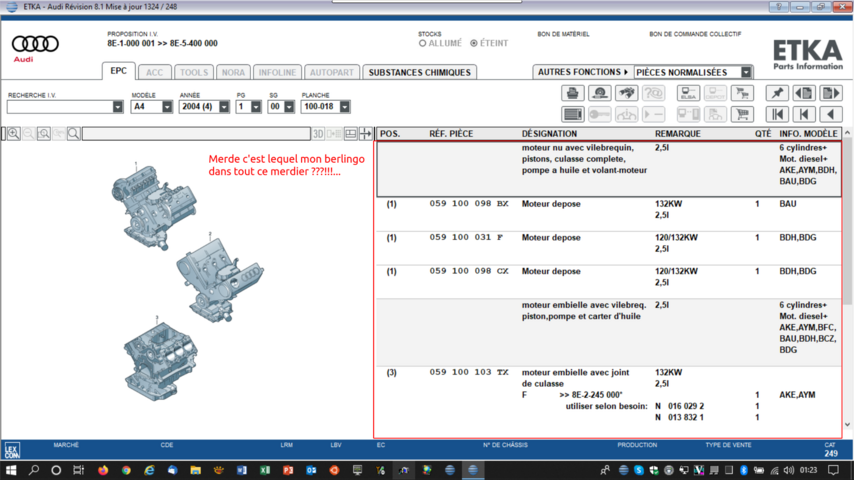Open the PLANCHE 100-018 dropdown
The width and height of the screenshot is (854, 480).
click(344, 107)
